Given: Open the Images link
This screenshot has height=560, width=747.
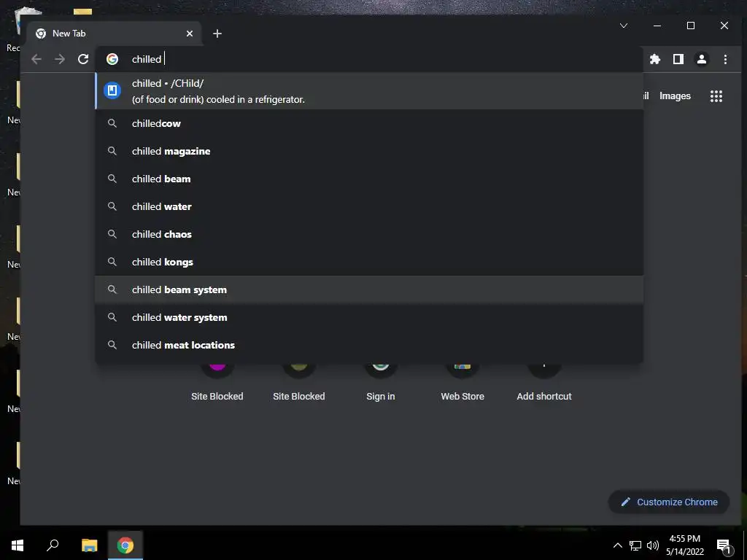Looking at the screenshot, I should coord(675,96).
